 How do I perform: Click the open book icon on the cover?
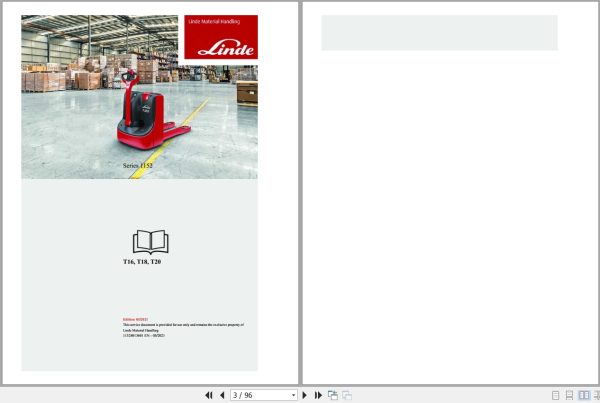tap(151, 242)
